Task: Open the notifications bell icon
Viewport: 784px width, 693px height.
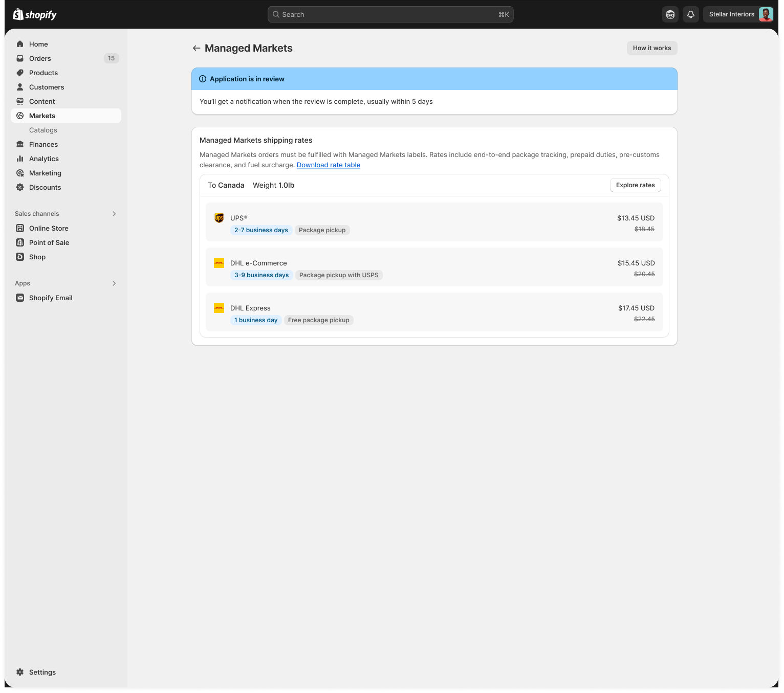Action: click(690, 14)
